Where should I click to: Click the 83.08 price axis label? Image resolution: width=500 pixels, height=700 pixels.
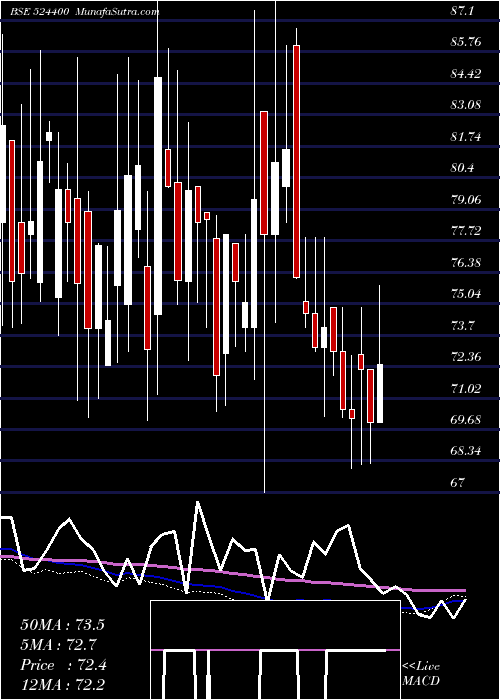pos(466,105)
